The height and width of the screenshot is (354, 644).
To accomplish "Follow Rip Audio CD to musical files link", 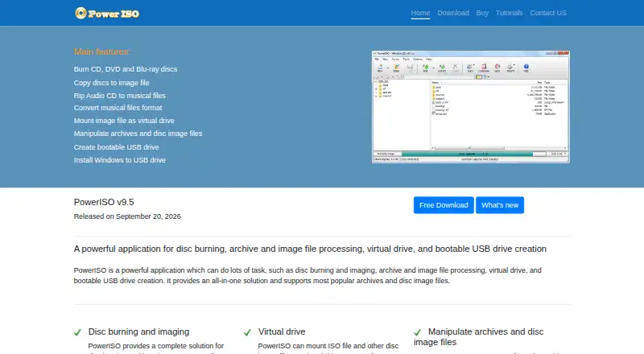I will (119, 96).
